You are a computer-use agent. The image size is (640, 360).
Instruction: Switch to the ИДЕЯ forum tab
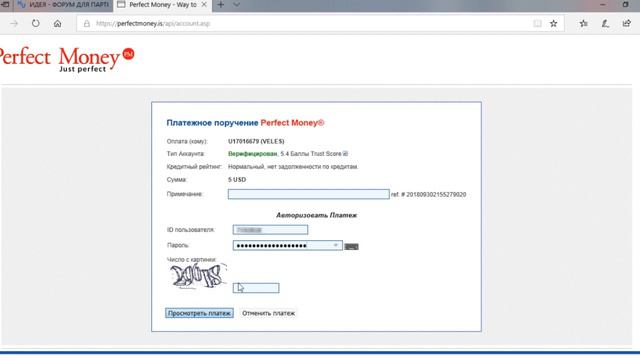tap(63, 5)
